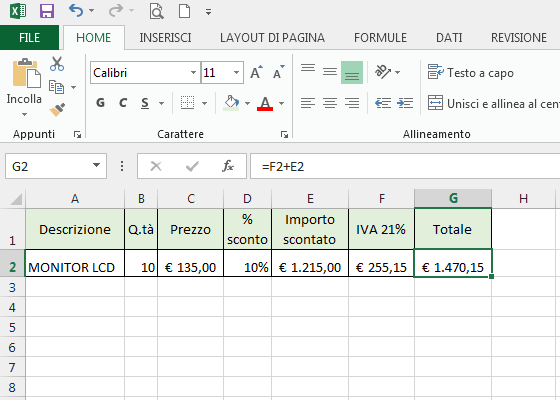560x400 pixels.
Task: Click Unisci e allinea al centro
Action: (x=493, y=104)
